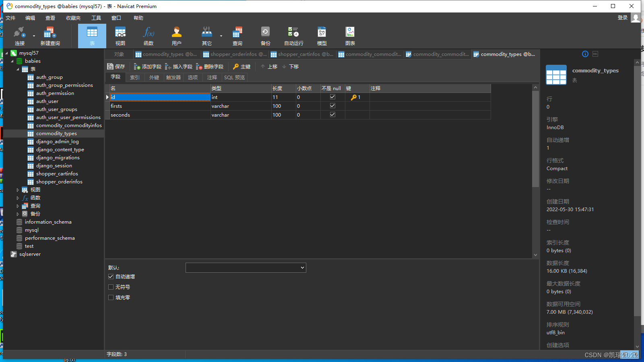This screenshot has height=362, width=644.
Task: Click the Others toolbar icon
Action: 207,36
